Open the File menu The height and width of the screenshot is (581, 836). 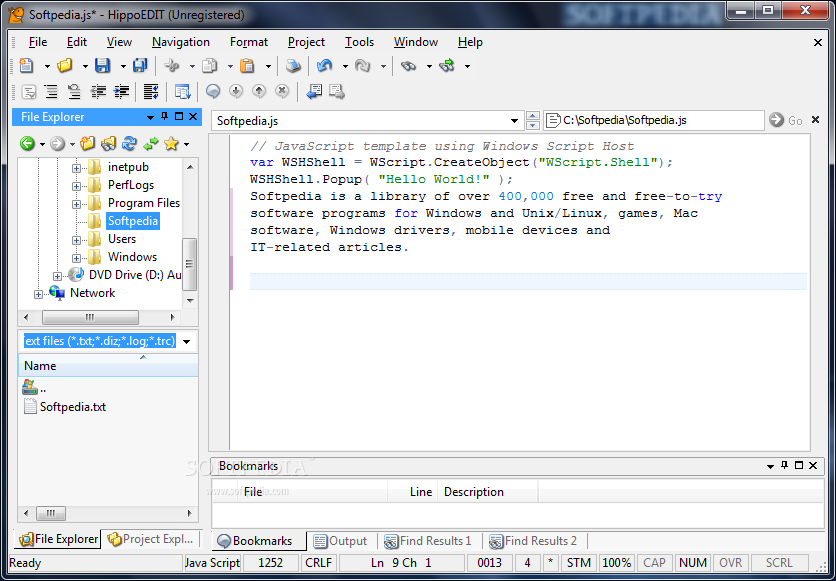(38, 42)
